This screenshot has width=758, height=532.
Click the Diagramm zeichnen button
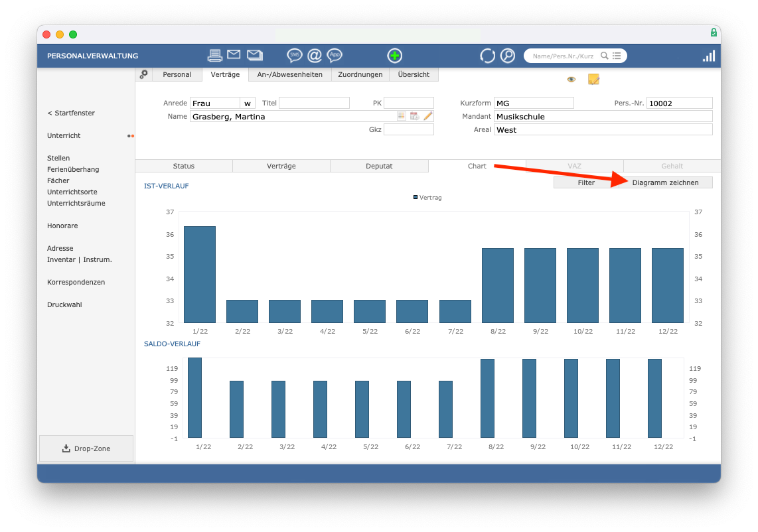coord(665,182)
